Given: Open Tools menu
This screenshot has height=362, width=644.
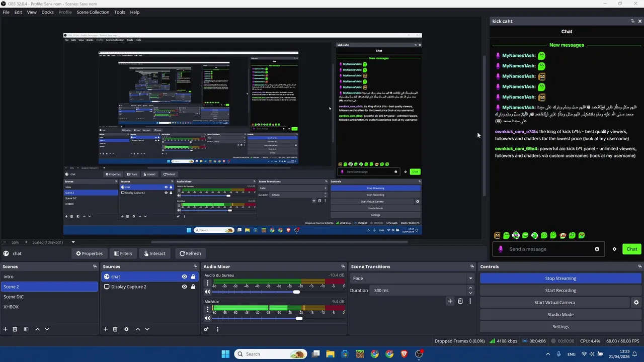Looking at the screenshot, I should coord(120,12).
